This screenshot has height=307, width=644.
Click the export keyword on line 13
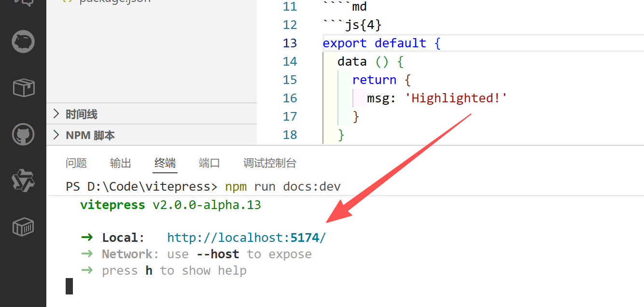345,43
